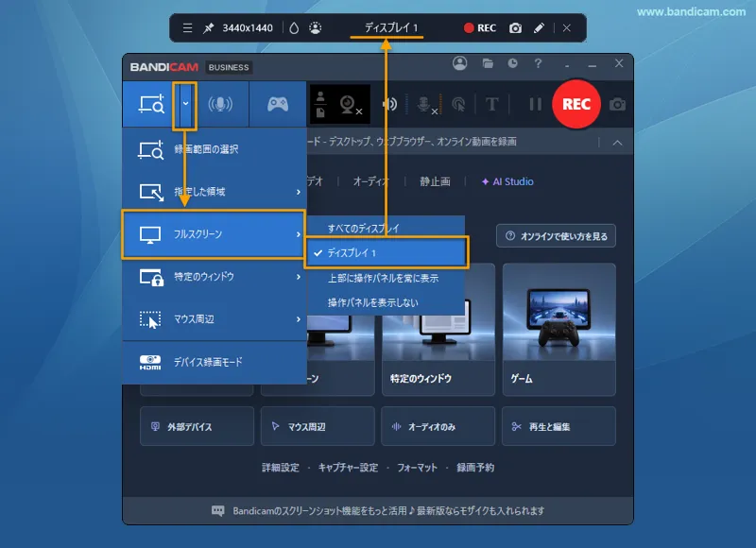
Task: Start recording from the top bar REC button
Action: pyautogui.click(x=480, y=28)
